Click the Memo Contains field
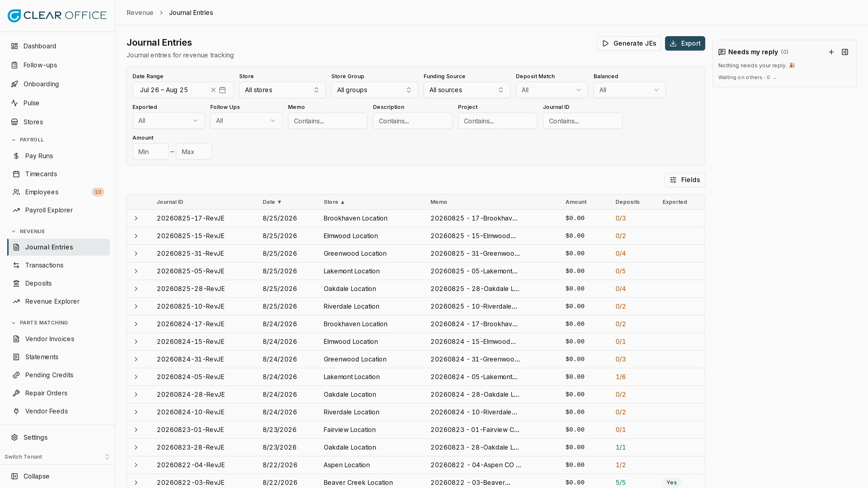The height and width of the screenshot is (488, 868). point(328,121)
